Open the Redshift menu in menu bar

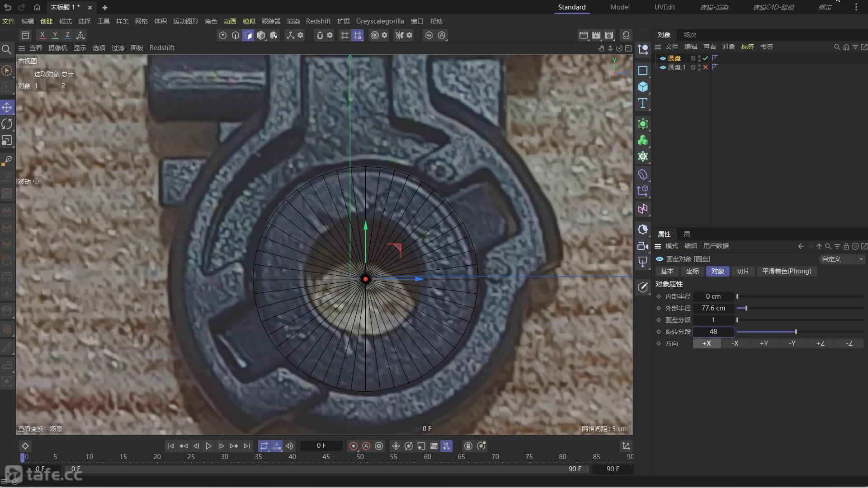point(318,21)
